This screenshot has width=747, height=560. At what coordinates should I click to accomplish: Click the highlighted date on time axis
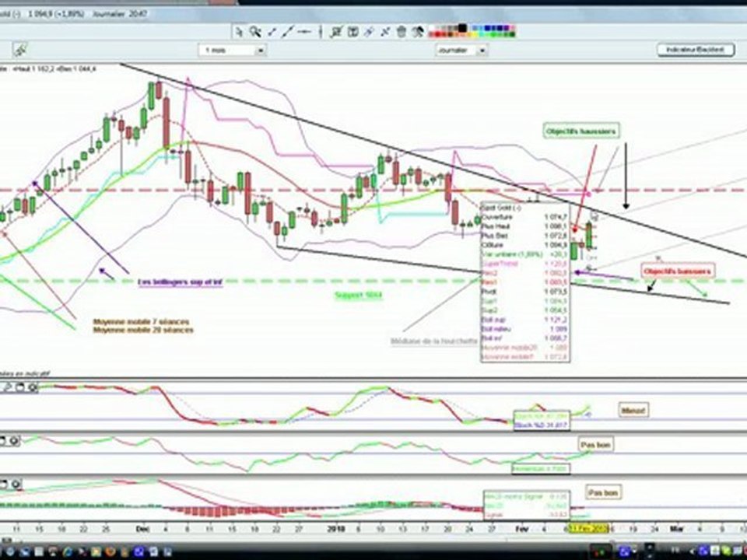pyautogui.click(x=589, y=529)
